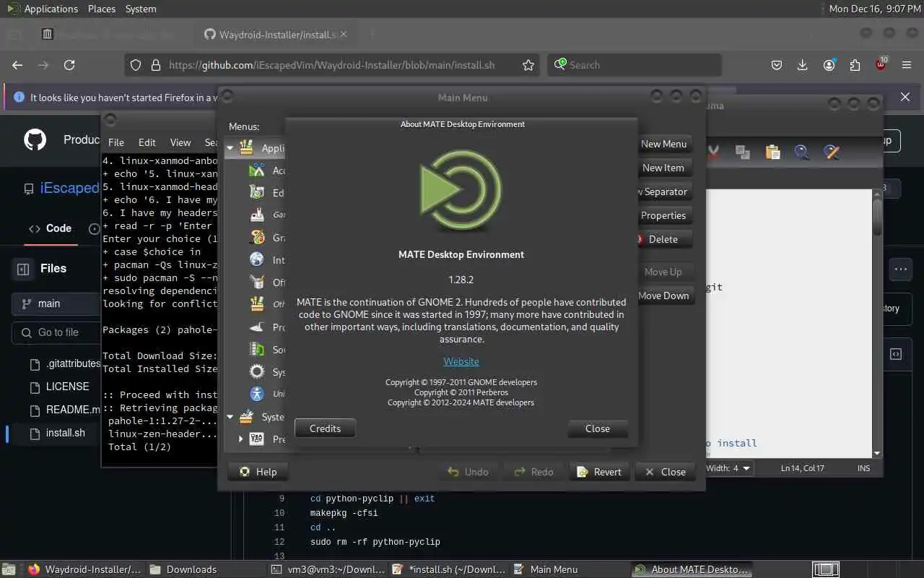This screenshot has height=578, width=924.
Task: Click the uBlock Origin shield icon
Action: (881, 65)
